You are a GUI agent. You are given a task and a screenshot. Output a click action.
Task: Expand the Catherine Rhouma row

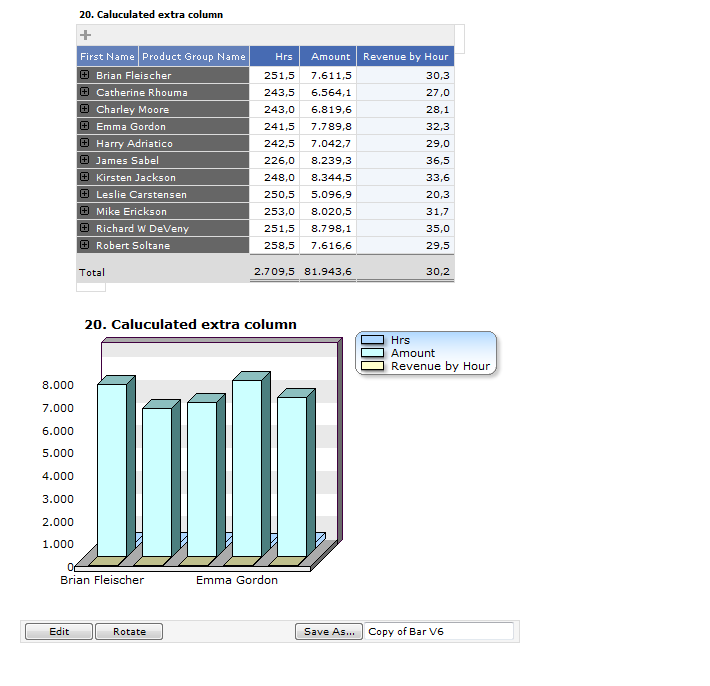85,93
